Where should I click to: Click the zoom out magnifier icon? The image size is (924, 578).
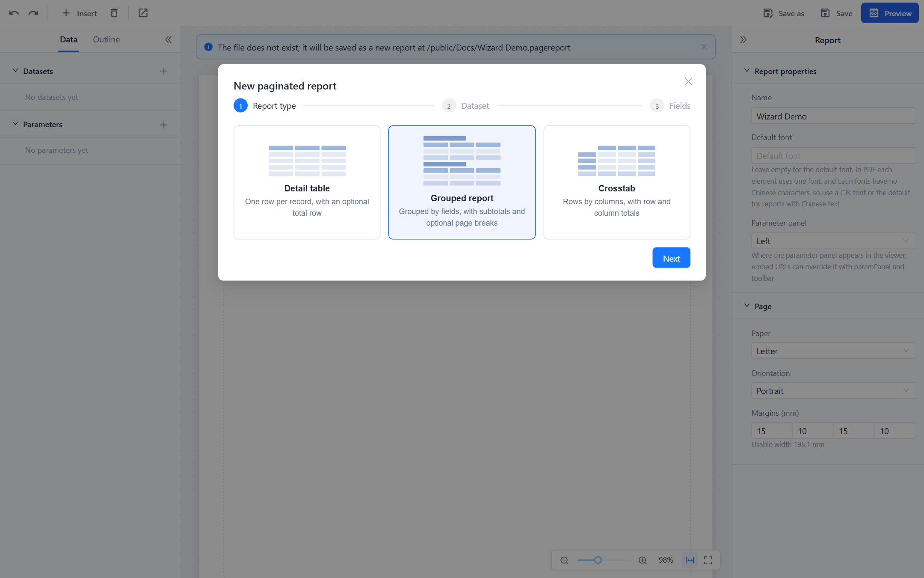pyautogui.click(x=564, y=560)
